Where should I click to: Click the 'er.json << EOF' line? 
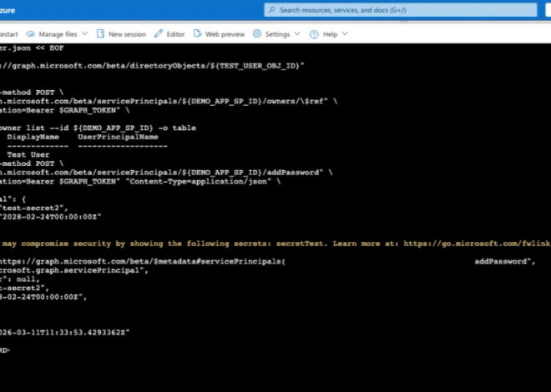pos(32,48)
